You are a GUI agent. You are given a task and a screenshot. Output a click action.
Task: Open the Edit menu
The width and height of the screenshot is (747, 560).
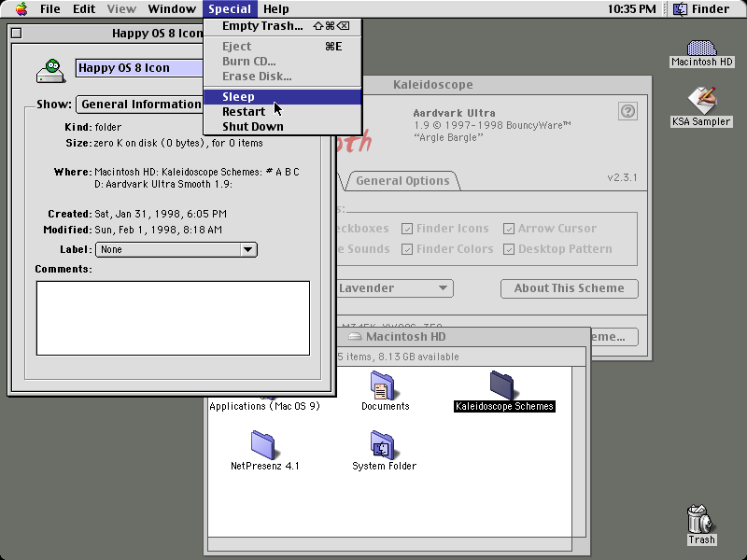click(x=84, y=9)
